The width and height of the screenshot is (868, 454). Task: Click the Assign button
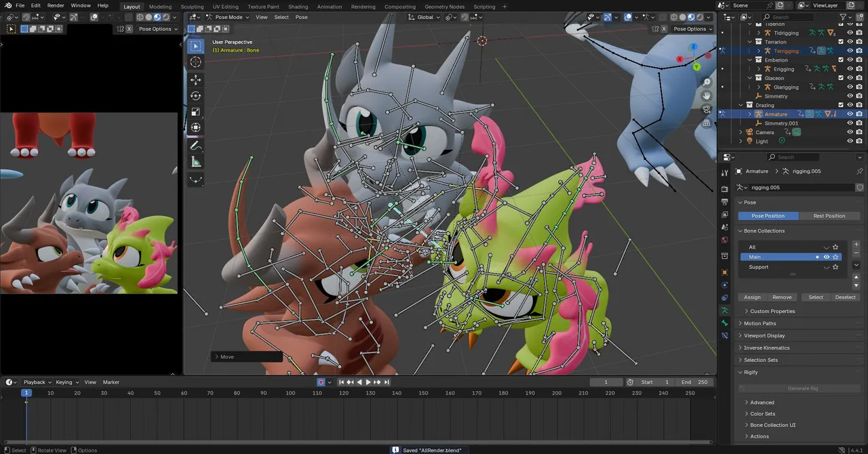(x=752, y=297)
